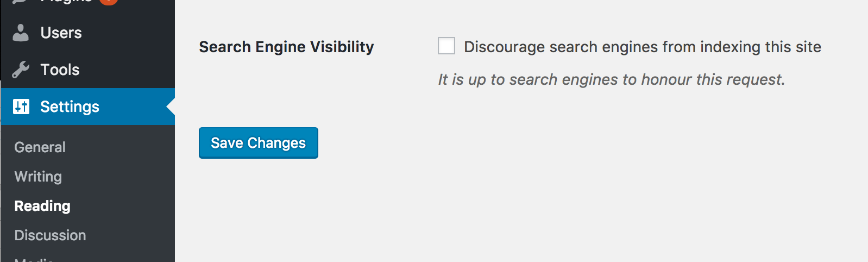Go to Writing settings
This screenshot has height=262, width=868.
coord(38,177)
